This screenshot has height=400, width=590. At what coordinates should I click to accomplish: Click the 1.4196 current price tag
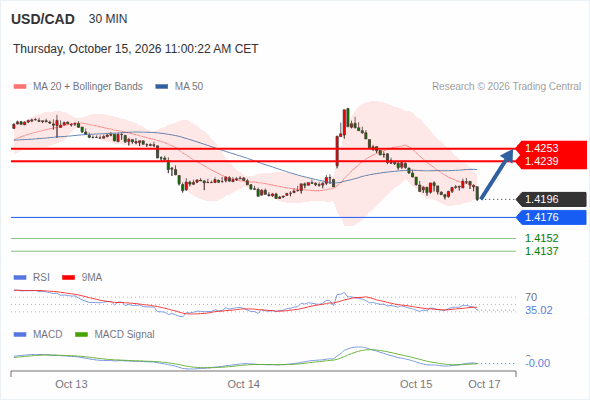552,199
